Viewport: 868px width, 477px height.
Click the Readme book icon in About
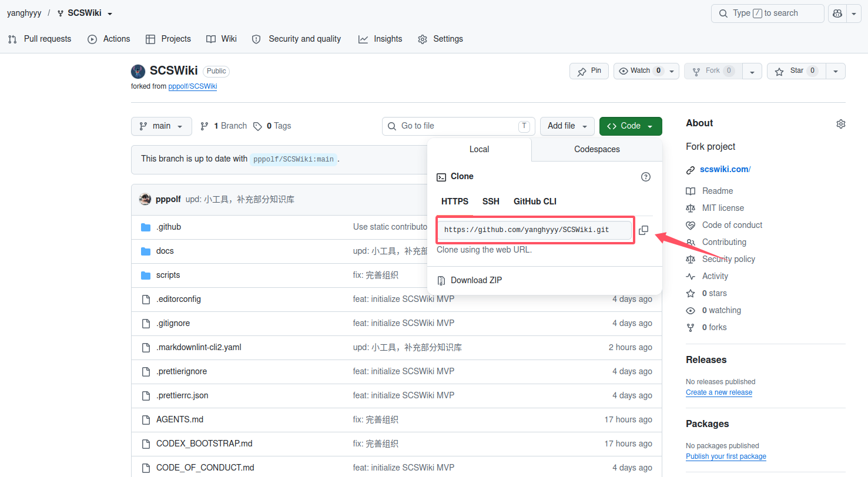coord(691,192)
